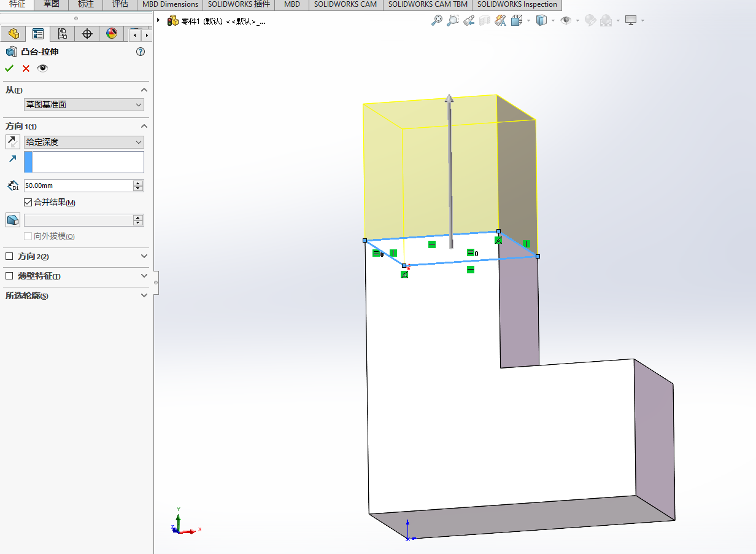Screen dimensions: 756x554
Task: Collapse the 方向 1 section
Action: click(x=144, y=126)
